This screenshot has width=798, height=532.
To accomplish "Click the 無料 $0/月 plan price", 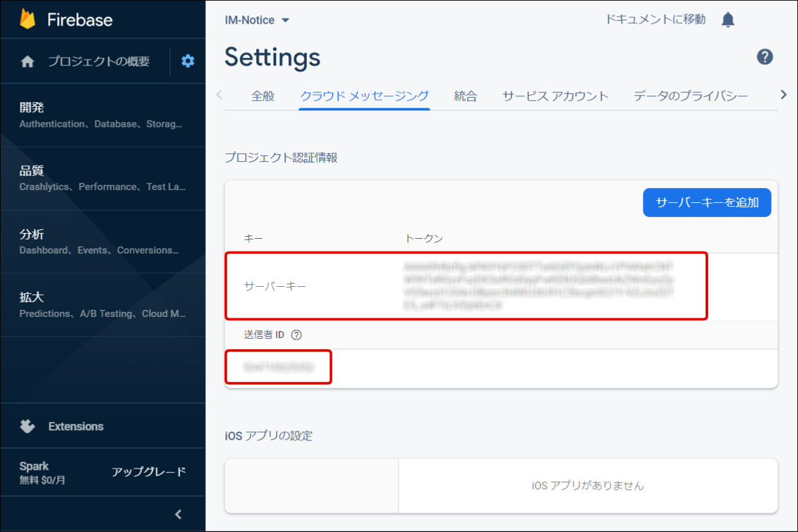I will [x=42, y=480].
